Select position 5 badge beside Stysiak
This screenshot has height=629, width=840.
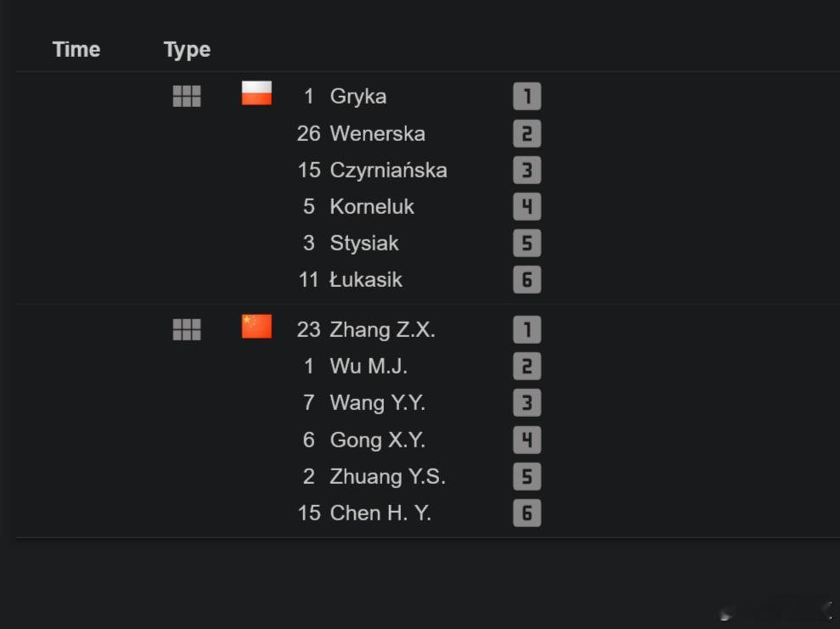tap(527, 243)
